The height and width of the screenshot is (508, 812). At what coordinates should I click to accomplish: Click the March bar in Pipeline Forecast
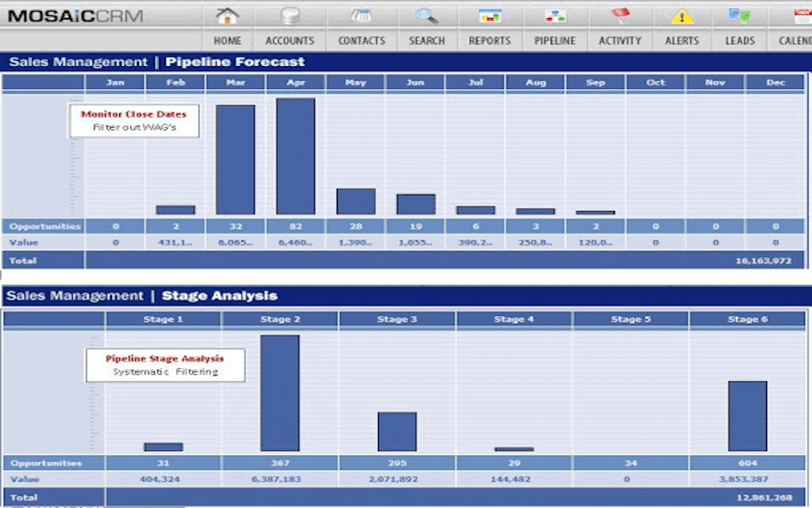pyautogui.click(x=236, y=160)
